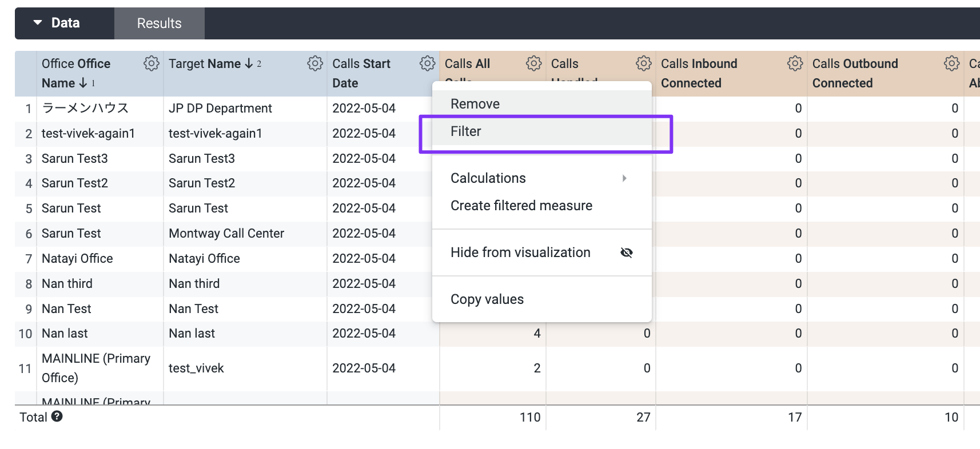Click row number 7

click(x=29, y=259)
